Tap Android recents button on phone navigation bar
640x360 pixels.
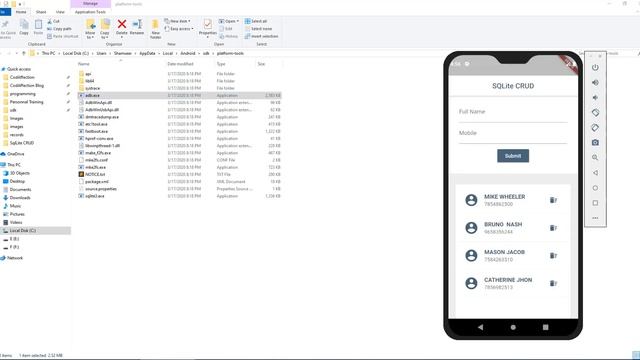tap(545, 327)
